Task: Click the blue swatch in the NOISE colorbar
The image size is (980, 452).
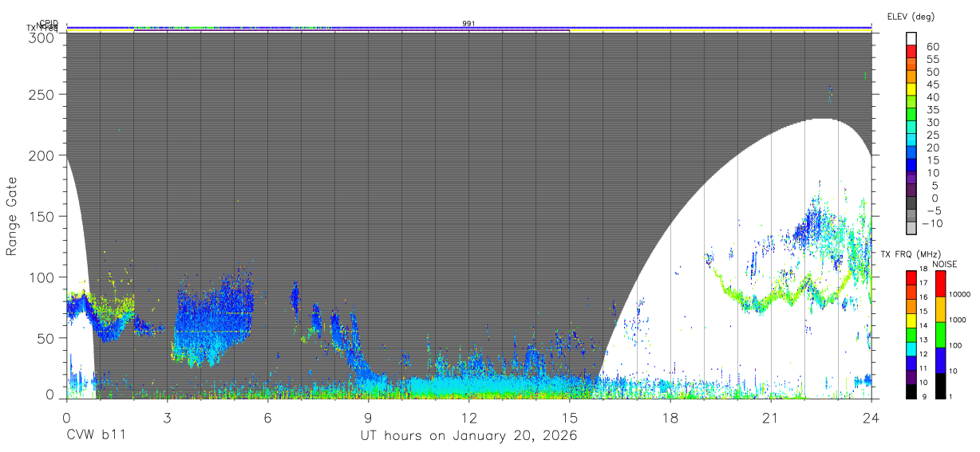Action: click(939, 360)
